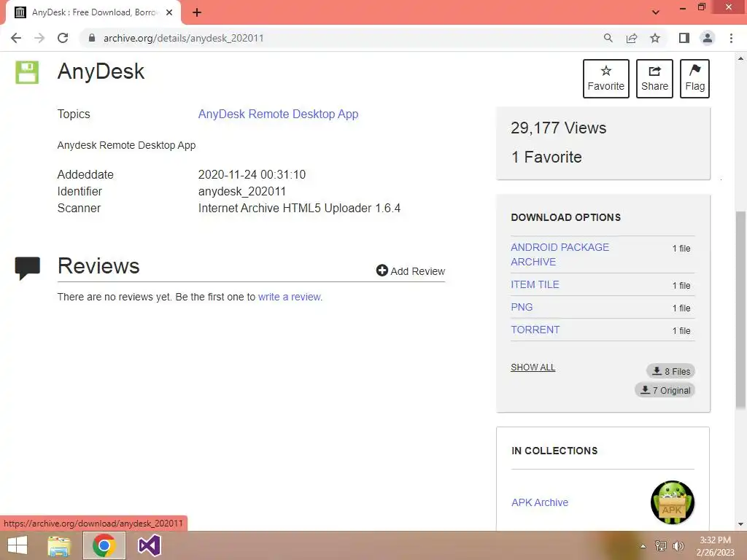Open TORRENT download option

[535, 330]
